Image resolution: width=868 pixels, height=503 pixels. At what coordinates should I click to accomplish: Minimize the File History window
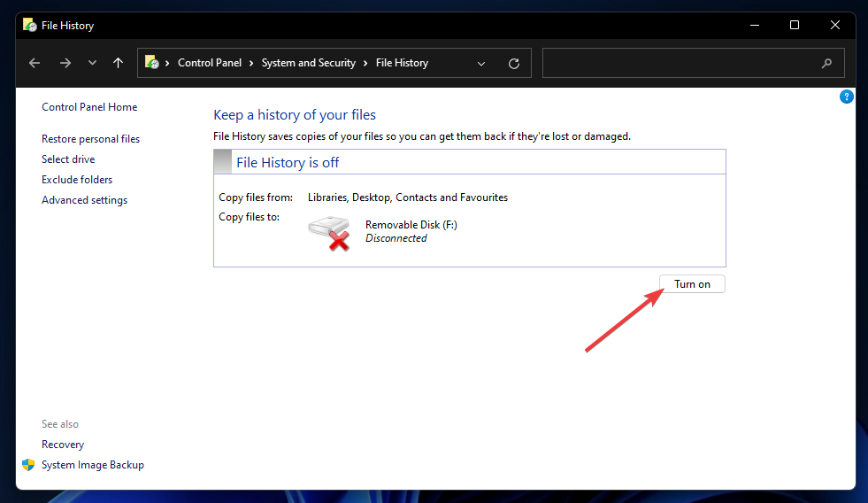(x=755, y=25)
